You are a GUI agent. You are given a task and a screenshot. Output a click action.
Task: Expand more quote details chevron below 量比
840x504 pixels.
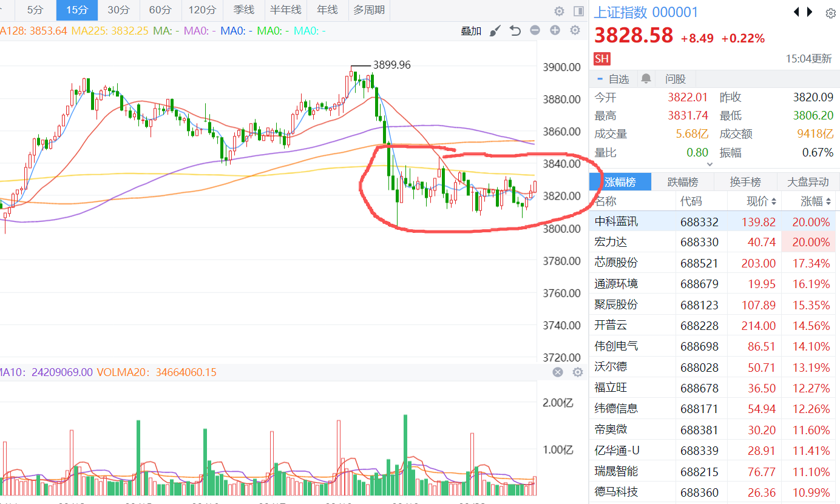pos(710,164)
